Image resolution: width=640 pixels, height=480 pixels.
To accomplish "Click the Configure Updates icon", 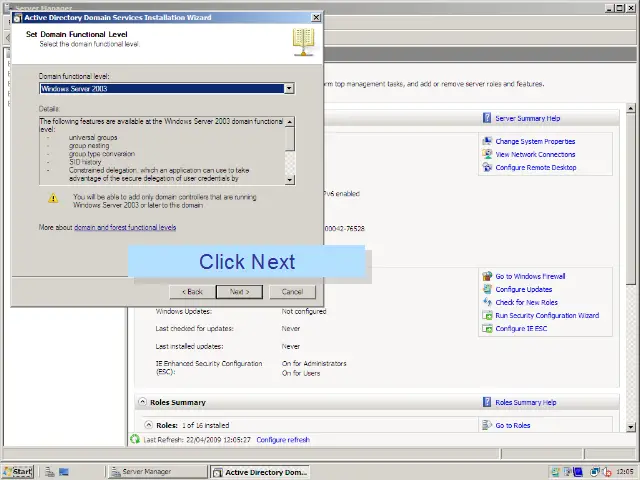I will pos(487,289).
